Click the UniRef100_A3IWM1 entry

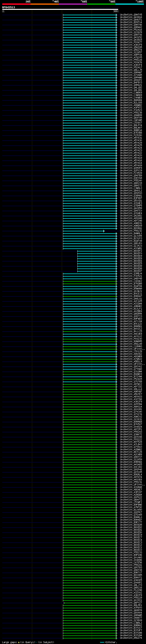pyautogui.click(x=131, y=249)
